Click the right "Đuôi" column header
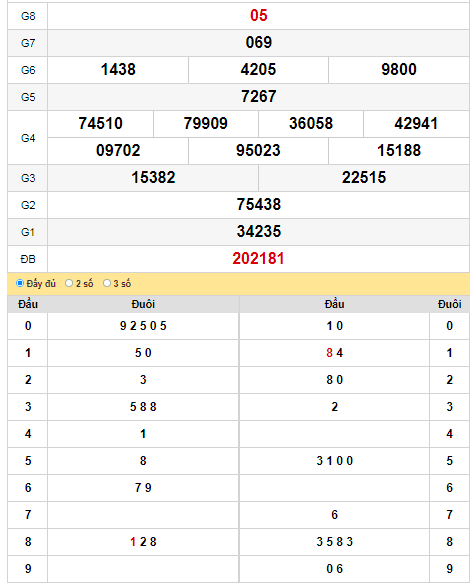Image resolution: width=473 pixels, height=587 pixels. [x=449, y=304]
